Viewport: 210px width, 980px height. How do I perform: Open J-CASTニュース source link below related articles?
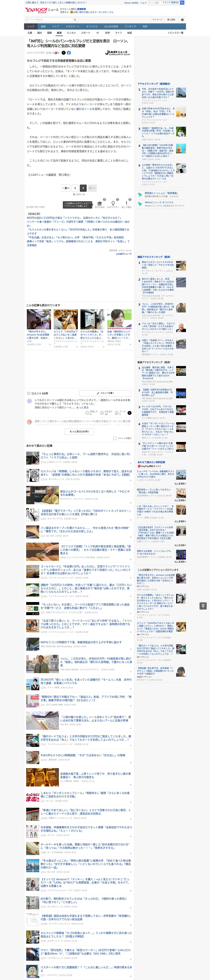point(124,254)
